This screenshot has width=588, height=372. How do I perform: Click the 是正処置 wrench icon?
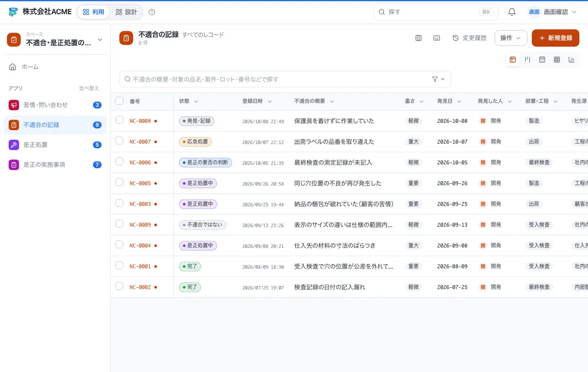[x=14, y=145]
